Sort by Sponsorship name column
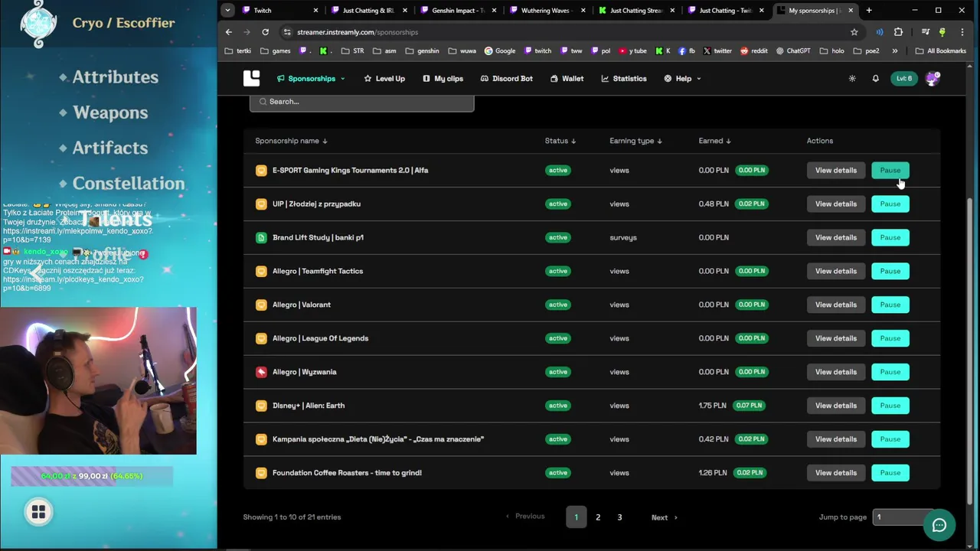This screenshot has height=551, width=980. pyautogui.click(x=291, y=141)
